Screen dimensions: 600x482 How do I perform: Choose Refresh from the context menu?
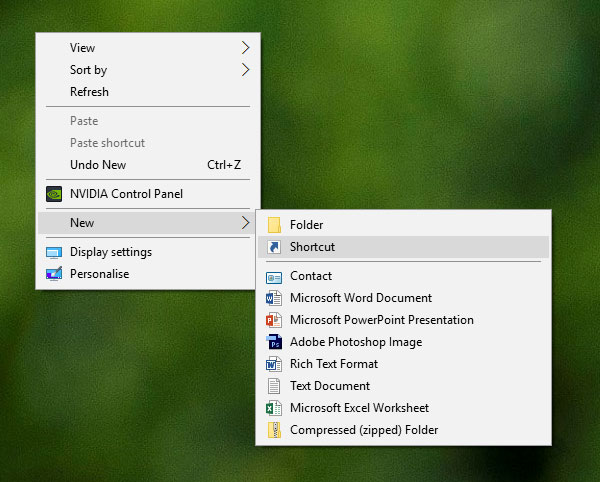[148, 92]
